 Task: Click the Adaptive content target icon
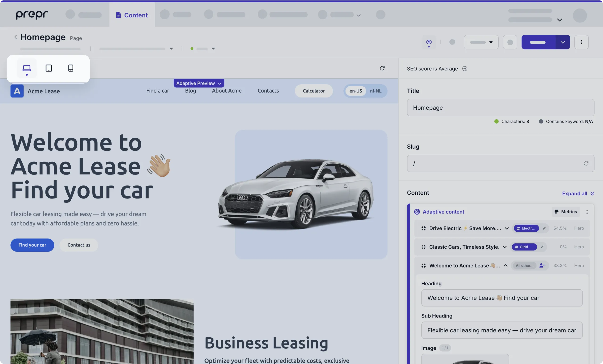click(x=417, y=212)
